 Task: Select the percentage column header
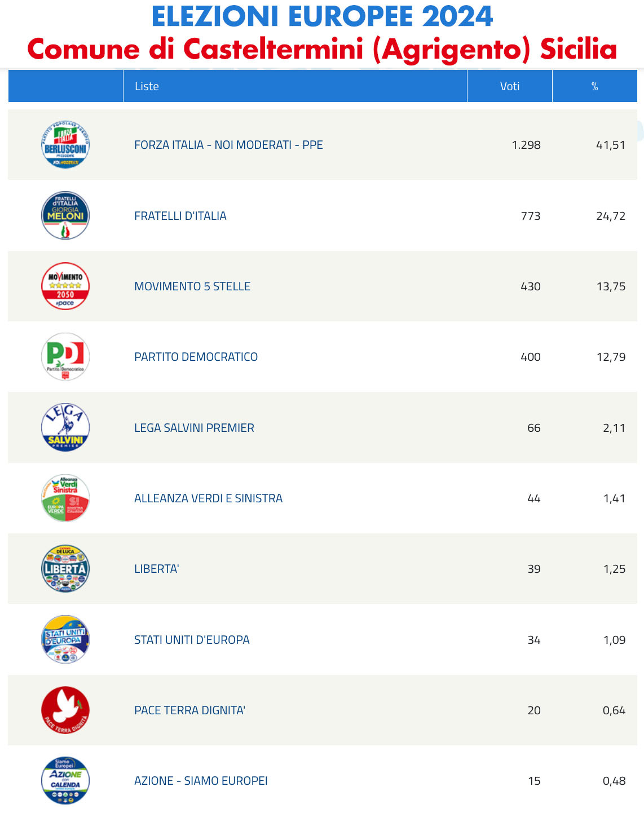pyautogui.click(x=595, y=86)
